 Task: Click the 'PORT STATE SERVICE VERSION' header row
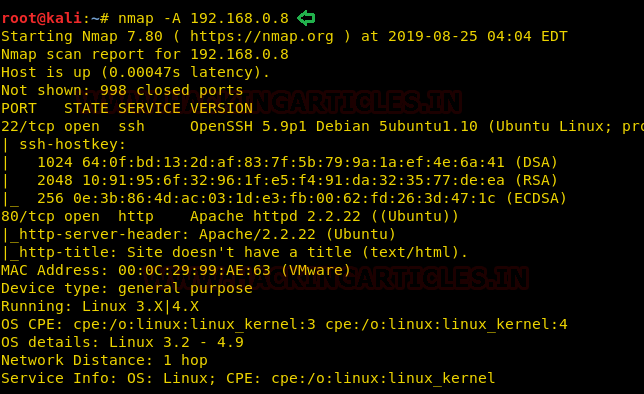click(x=127, y=108)
